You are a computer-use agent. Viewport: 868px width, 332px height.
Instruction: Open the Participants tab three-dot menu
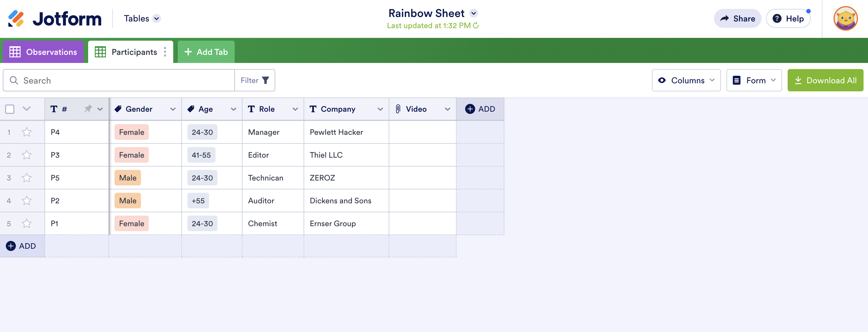pyautogui.click(x=165, y=52)
